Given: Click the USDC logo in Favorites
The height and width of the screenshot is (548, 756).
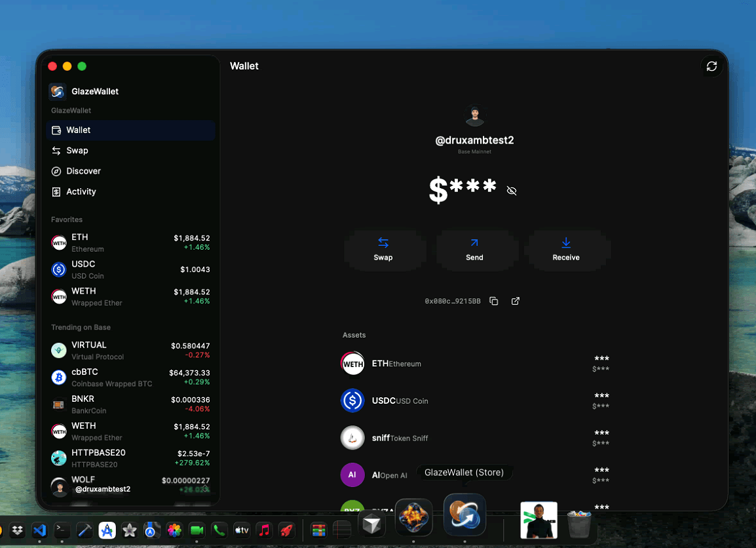Looking at the screenshot, I should (59, 269).
